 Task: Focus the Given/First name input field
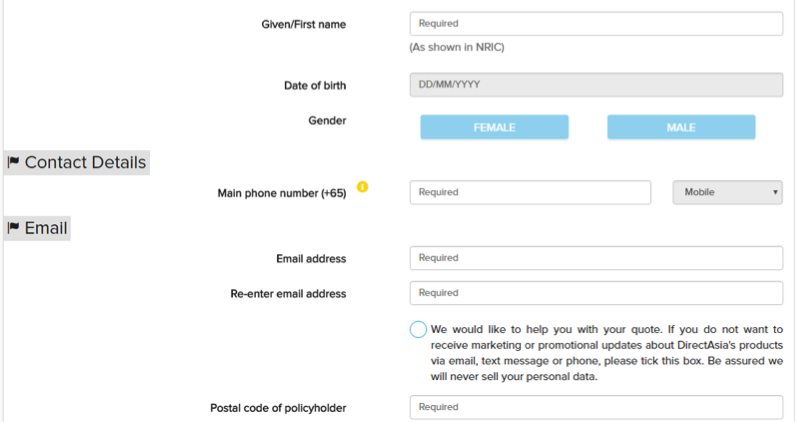pos(596,23)
